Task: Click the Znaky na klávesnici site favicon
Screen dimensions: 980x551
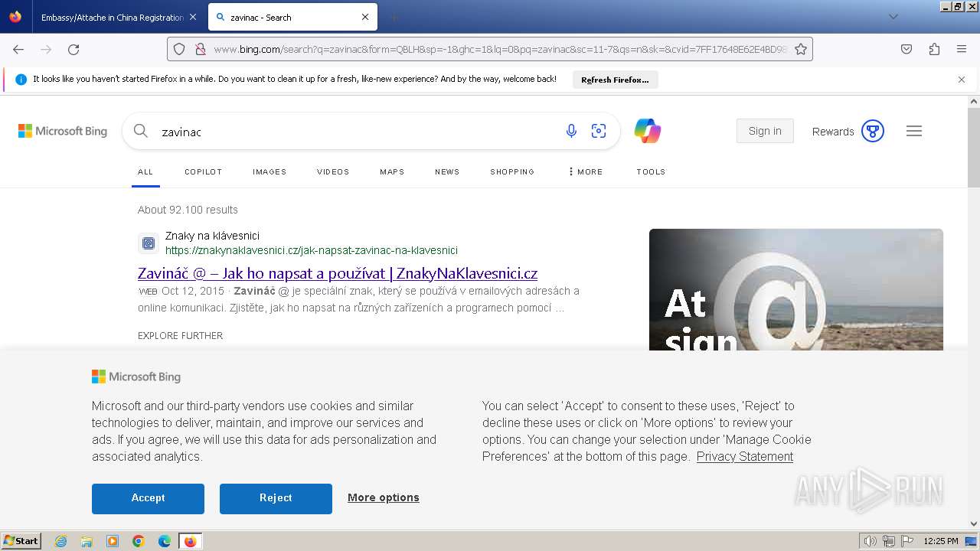Action: (149, 243)
